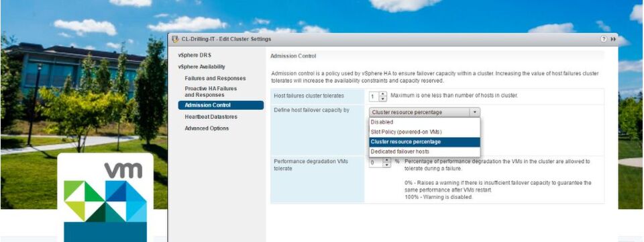Open Proactive HA Failures and Responses
Image resolution: width=644 pixels, height=242 pixels.
click(x=211, y=91)
